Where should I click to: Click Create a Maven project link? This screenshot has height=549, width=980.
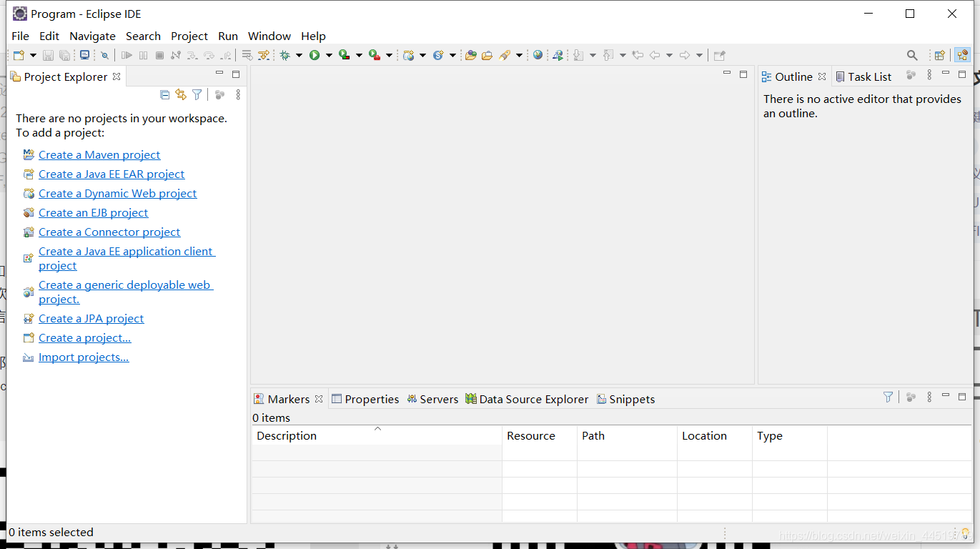click(x=99, y=154)
